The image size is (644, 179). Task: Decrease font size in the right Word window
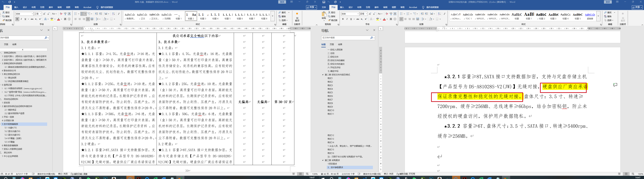[x=374, y=14]
